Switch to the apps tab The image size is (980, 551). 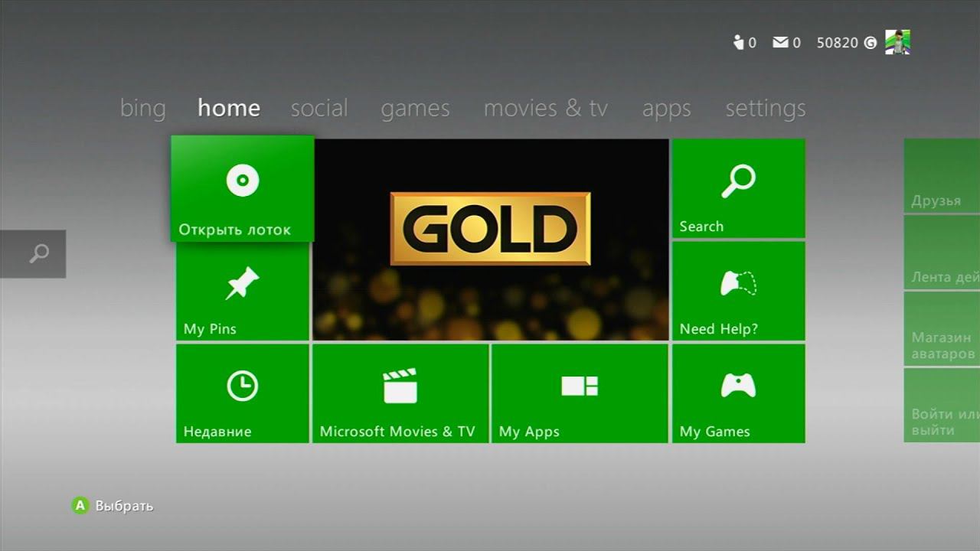pos(666,109)
